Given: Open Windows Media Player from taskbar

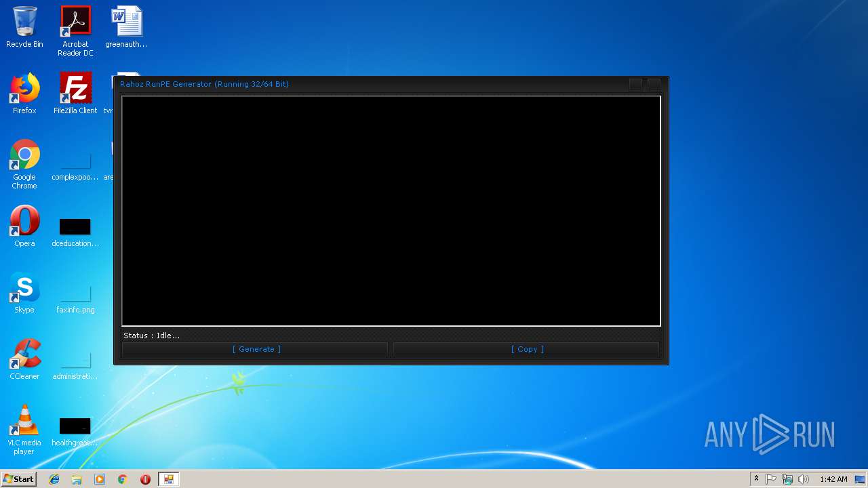Looking at the screenshot, I should [x=100, y=479].
